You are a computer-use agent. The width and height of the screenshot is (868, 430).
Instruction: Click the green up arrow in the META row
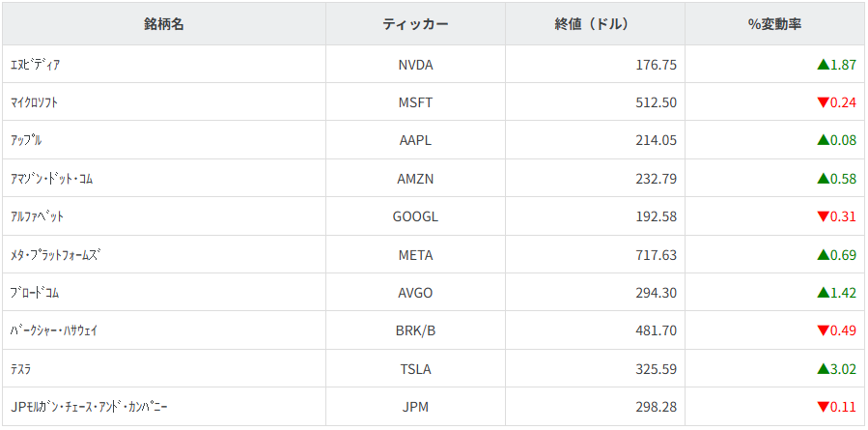[823, 255]
